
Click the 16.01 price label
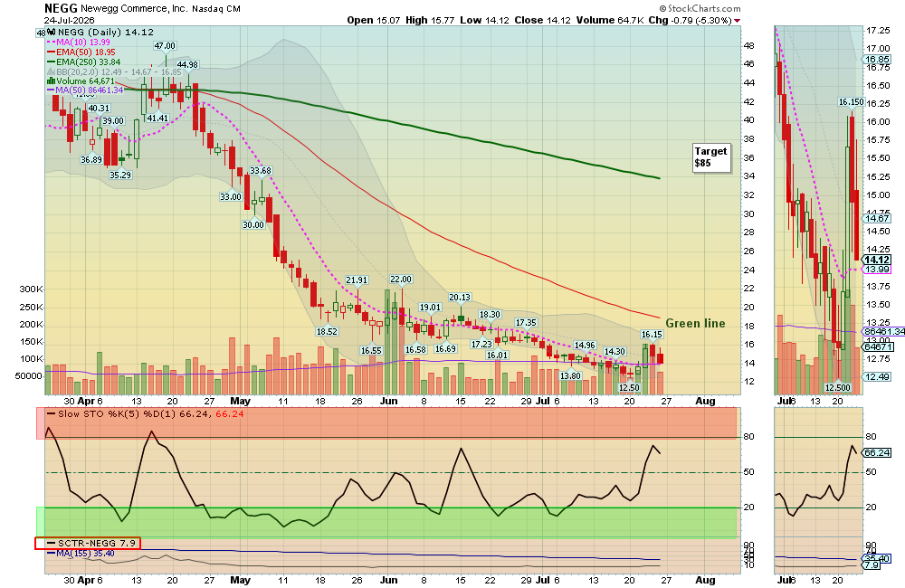pyautogui.click(x=496, y=355)
